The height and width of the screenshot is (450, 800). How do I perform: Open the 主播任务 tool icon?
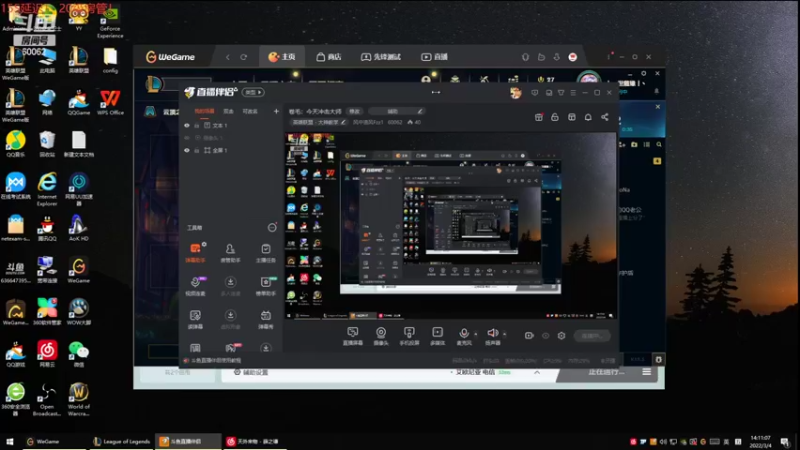[266, 252]
